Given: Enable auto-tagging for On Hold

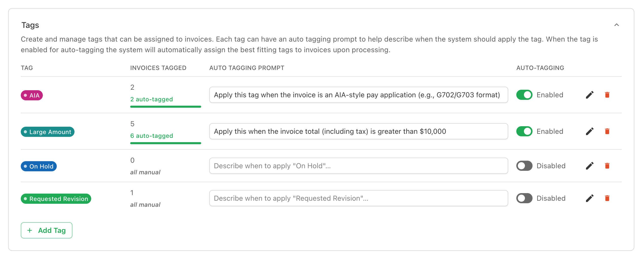Looking at the screenshot, I should coord(524,166).
